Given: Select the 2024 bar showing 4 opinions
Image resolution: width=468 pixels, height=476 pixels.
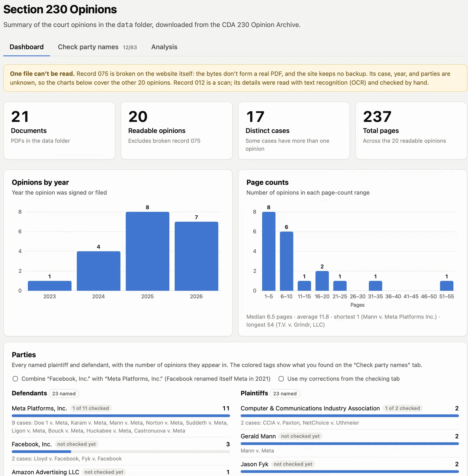Looking at the screenshot, I should 99,271.
